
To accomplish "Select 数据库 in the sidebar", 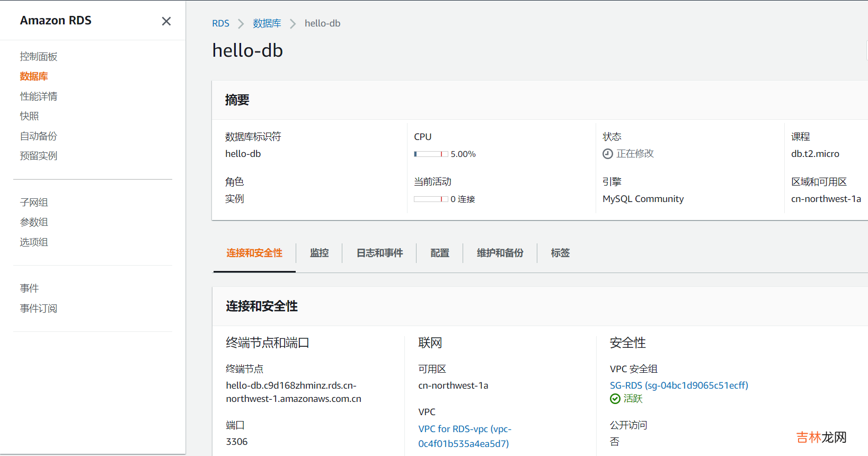I will pos(34,76).
